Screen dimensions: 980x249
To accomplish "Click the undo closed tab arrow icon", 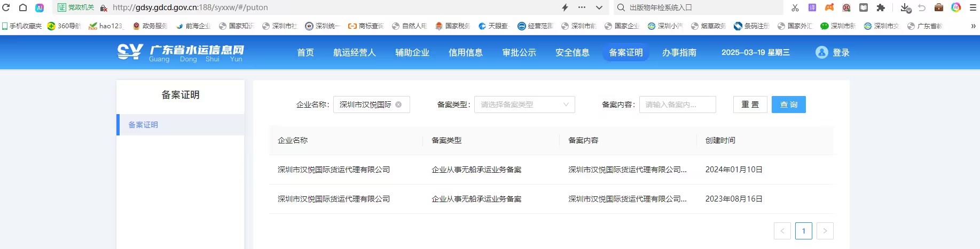I will [922, 7].
